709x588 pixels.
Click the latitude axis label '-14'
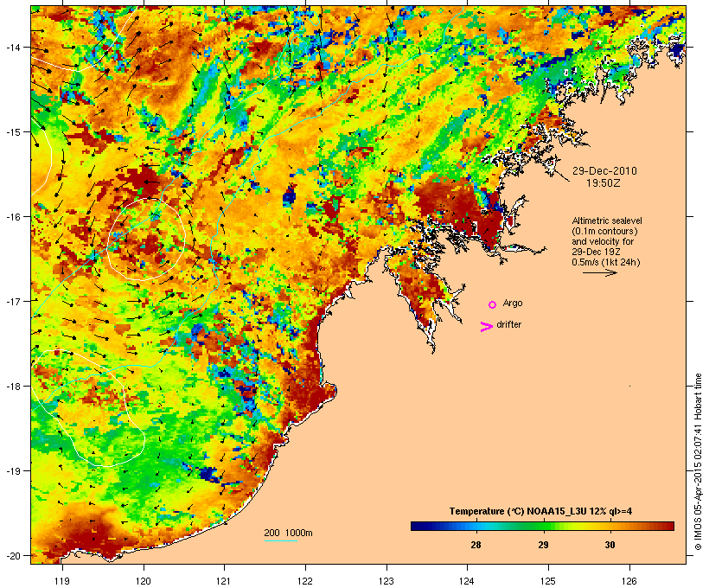(x=13, y=47)
